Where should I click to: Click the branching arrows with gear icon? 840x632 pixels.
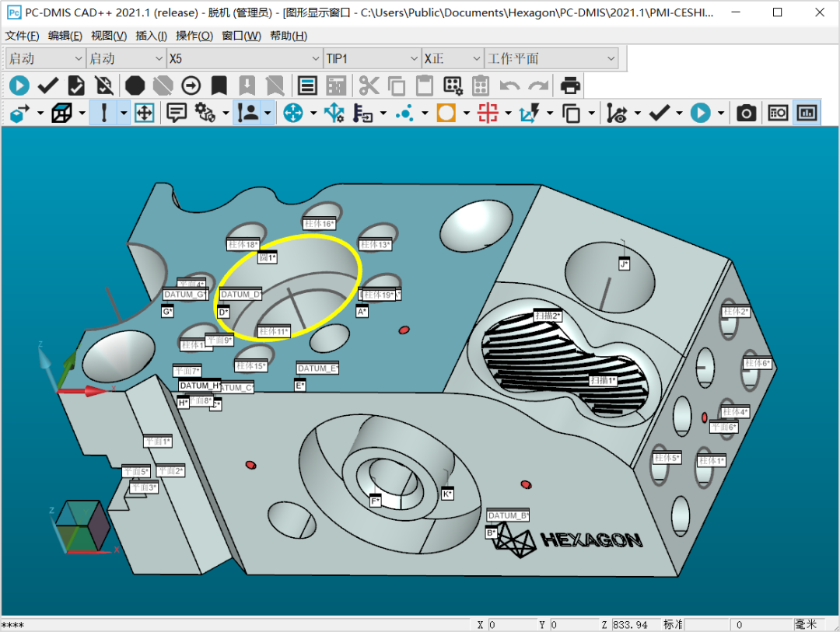(334, 113)
